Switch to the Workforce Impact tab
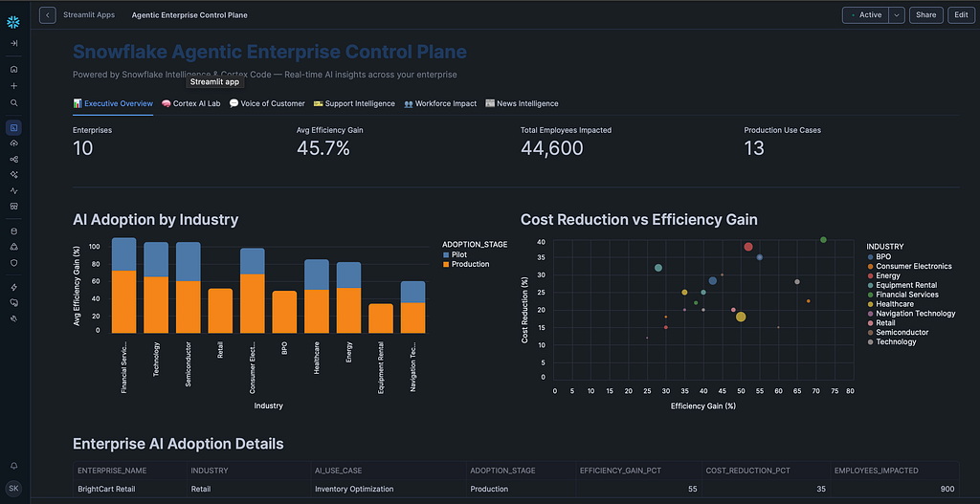 point(440,103)
